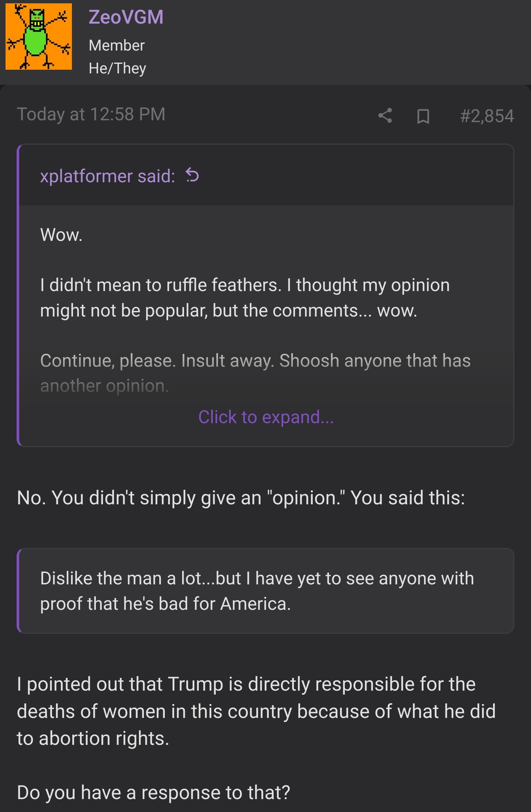The height and width of the screenshot is (812, 531).
Task: Bookmark this post
Action: [423, 116]
